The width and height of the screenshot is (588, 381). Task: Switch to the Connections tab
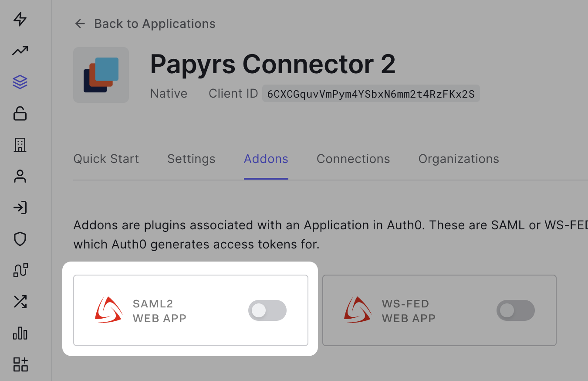click(353, 159)
